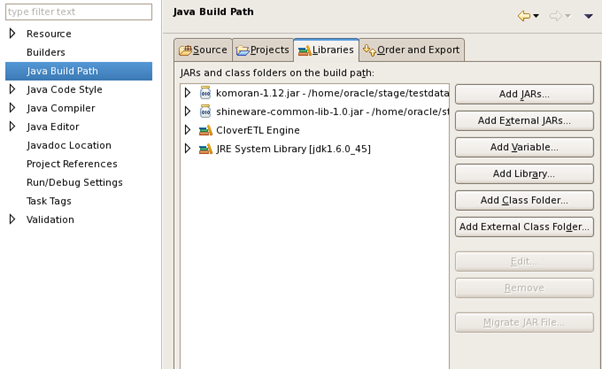The width and height of the screenshot is (602, 369).
Task: Expand the komoran-1.12.jar entry
Action: (x=187, y=93)
